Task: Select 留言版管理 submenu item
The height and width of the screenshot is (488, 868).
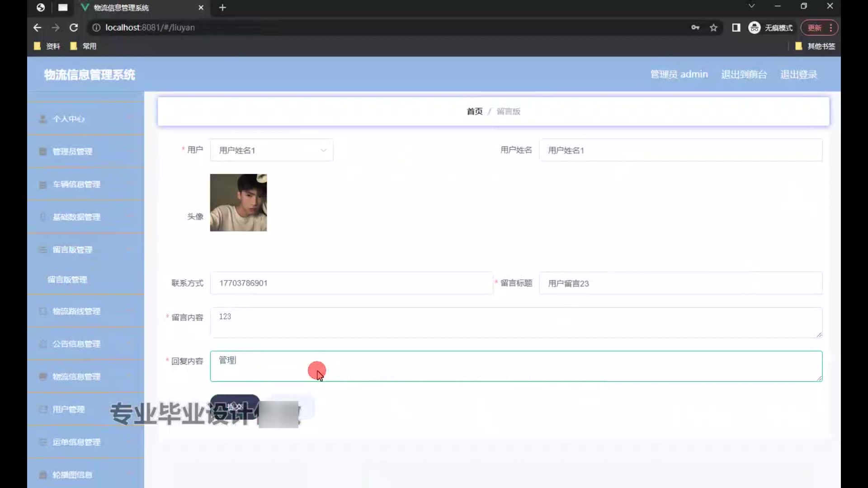Action: tap(67, 280)
